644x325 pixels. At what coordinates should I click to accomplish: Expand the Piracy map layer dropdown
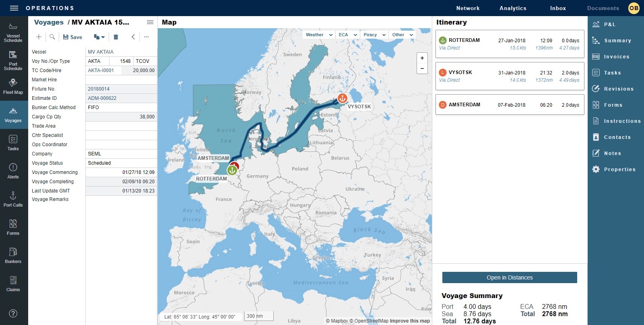[x=374, y=35]
